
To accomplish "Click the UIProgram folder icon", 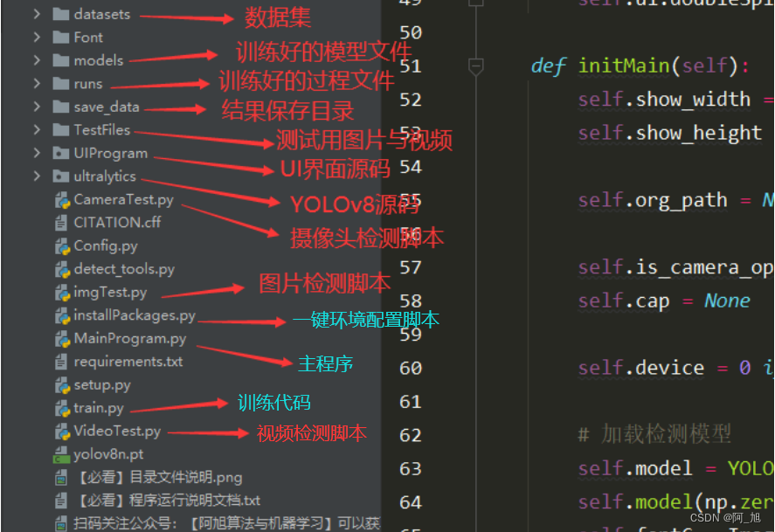I will coord(63,153).
